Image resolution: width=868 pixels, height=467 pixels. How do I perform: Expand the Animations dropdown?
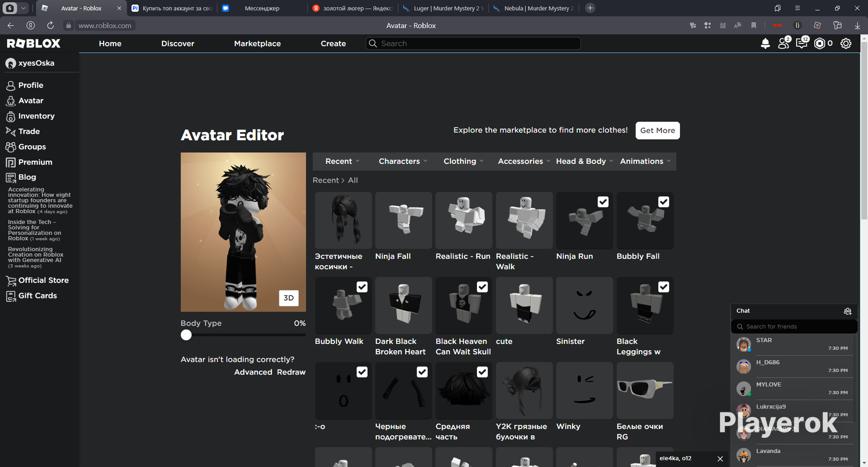[645, 161]
